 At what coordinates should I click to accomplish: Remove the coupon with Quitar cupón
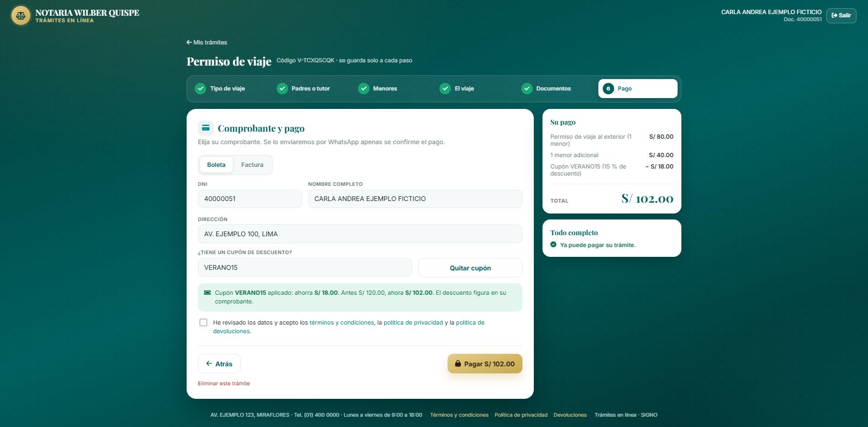(x=470, y=268)
